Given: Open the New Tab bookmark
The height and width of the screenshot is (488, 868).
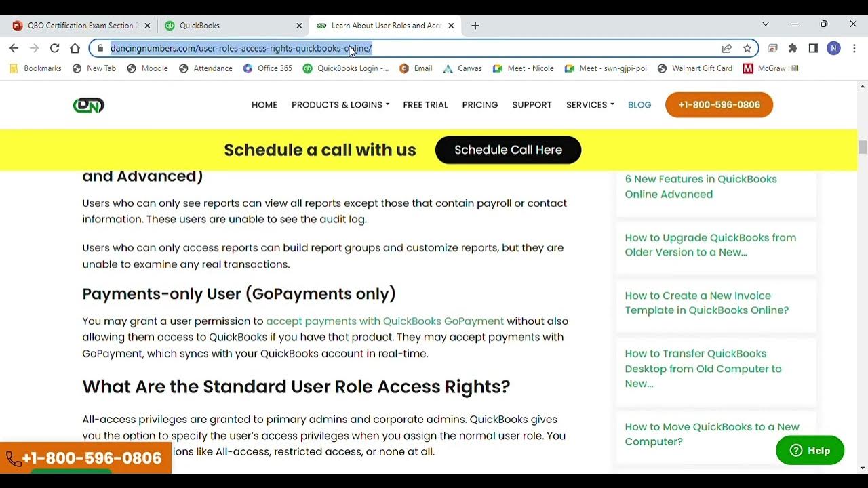Looking at the screenshot, I should tap(94, 68).
